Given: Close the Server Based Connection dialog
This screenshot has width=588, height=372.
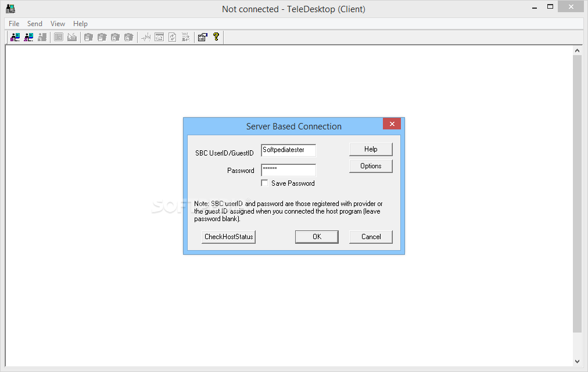Looking at the screenshot, I should (392, 124).
